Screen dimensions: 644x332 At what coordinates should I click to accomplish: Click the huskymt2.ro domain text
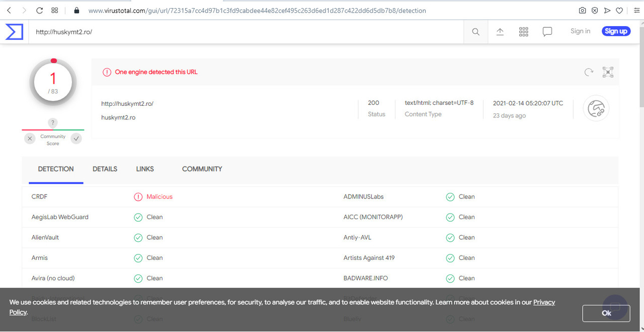118,117
